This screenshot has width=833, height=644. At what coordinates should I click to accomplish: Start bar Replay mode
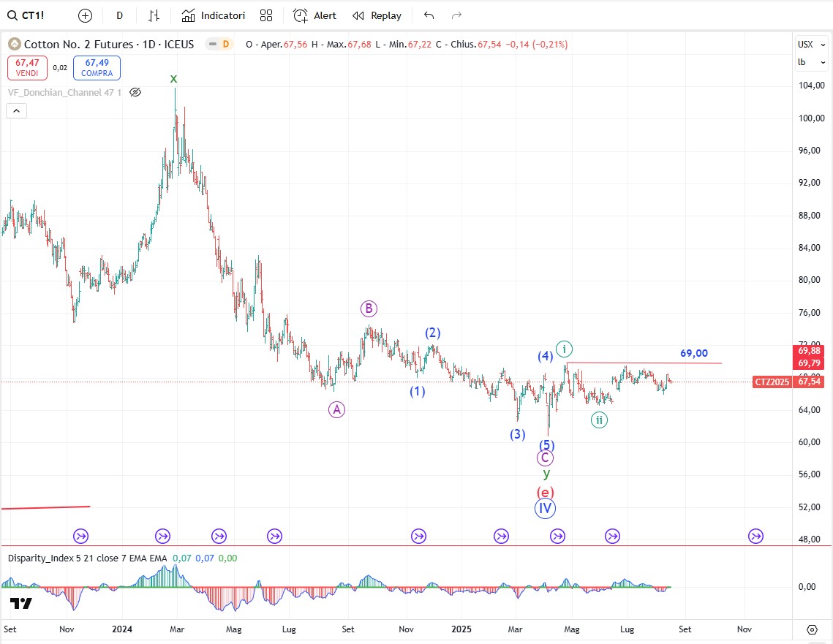(x=377, y=15)
